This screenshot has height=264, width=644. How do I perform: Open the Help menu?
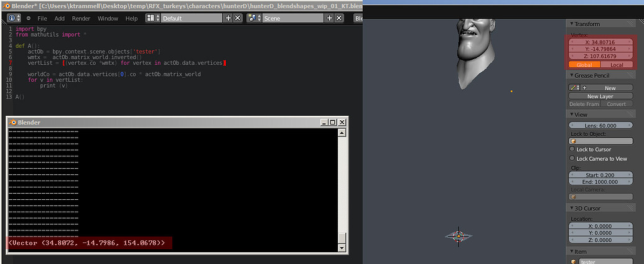point(131,18)
